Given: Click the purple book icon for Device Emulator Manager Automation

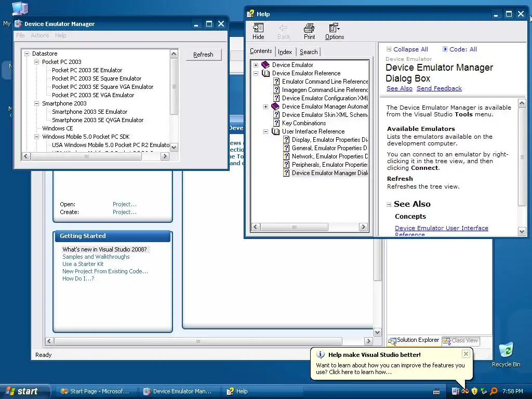Looking at the screenshot, I should (275, 107).
